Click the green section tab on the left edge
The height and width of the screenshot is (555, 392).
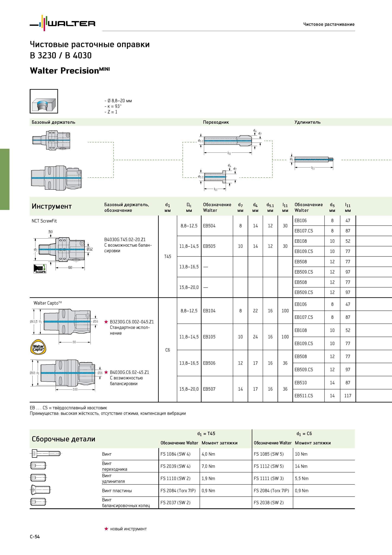(x=5, y=179)
